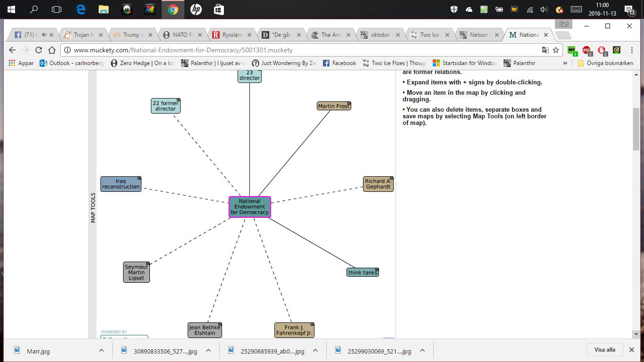Click the Visa alla downloads button

604,350
